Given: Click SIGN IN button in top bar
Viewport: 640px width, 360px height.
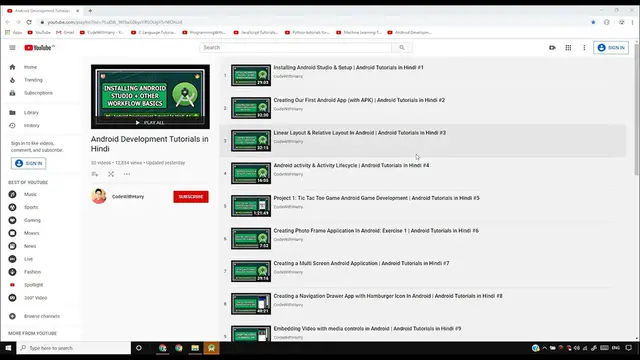Looking at the screenshot, I should click(611, 48).
